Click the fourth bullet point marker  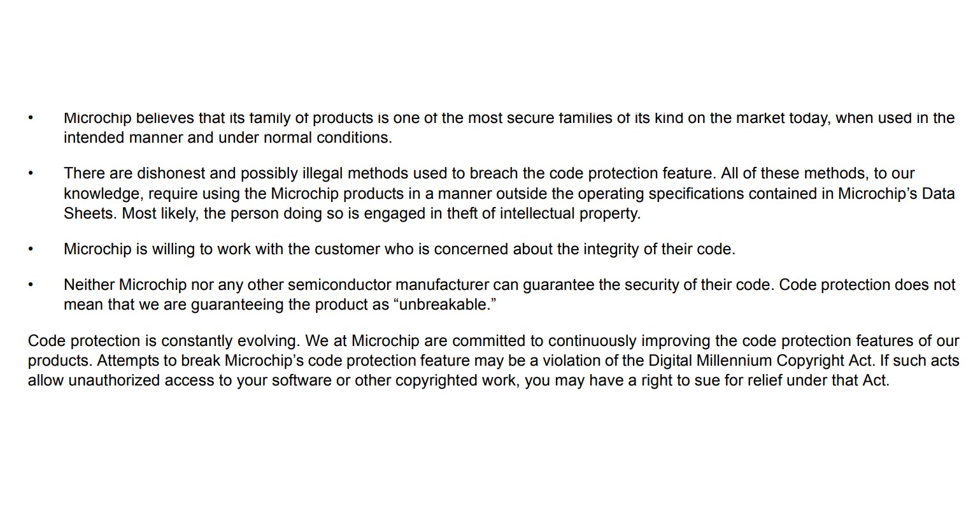click(30, 285)
